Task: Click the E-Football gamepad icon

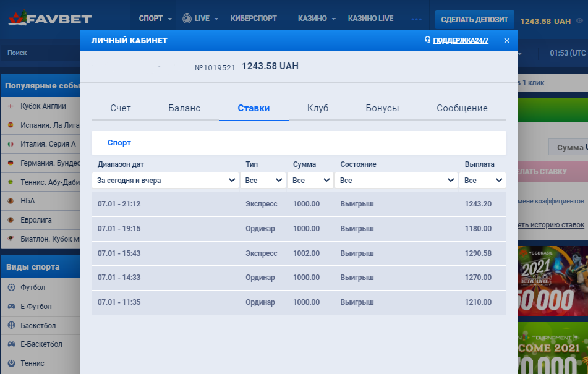Action: click(11, 307)
